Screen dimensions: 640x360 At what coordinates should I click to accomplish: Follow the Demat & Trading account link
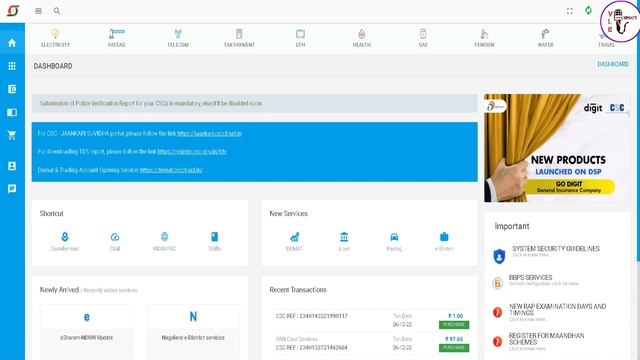(171, 170)
